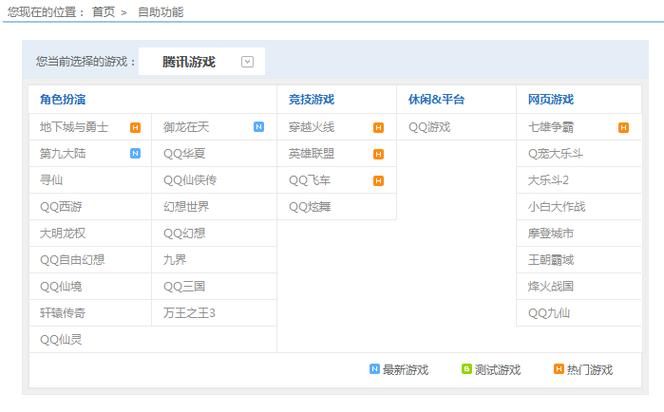Choose the game 小白大作战
Viewport: 664px width, 412px height.
pyautogui.click(x=556, y=207)
